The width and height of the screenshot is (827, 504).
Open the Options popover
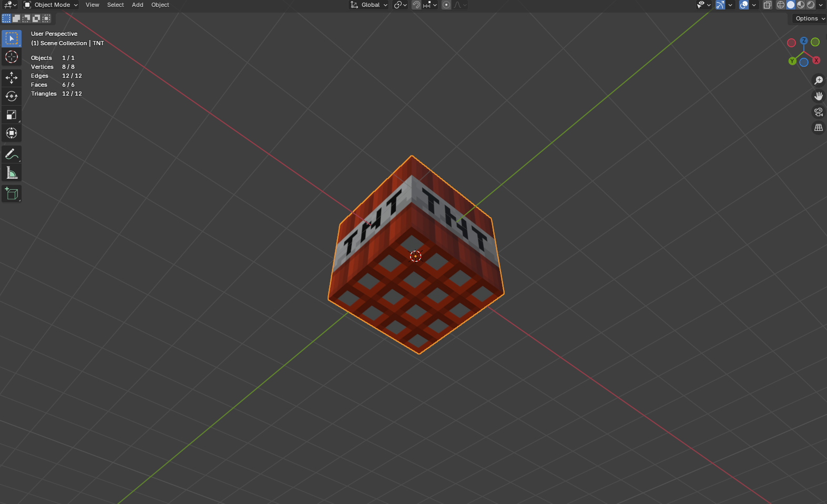[x=810, y=18]
